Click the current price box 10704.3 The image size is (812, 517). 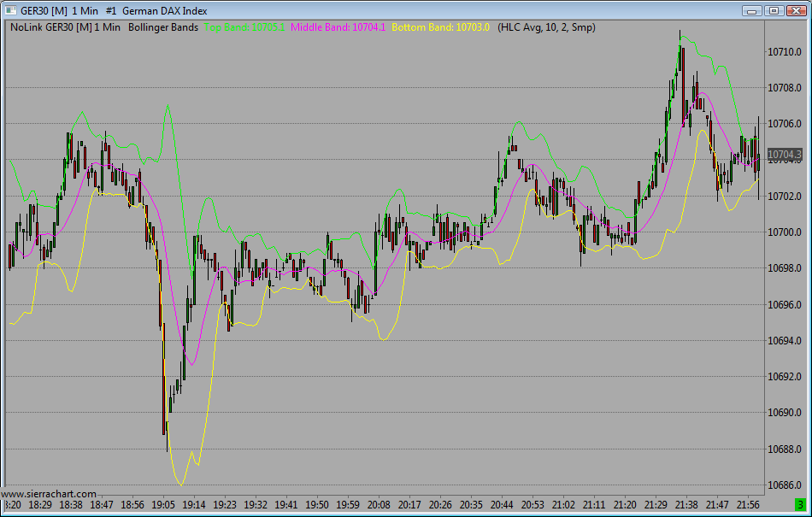coord(784,154)
